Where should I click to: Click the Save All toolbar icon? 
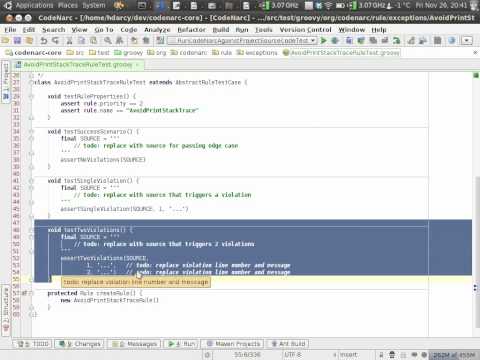coord(17,41)
